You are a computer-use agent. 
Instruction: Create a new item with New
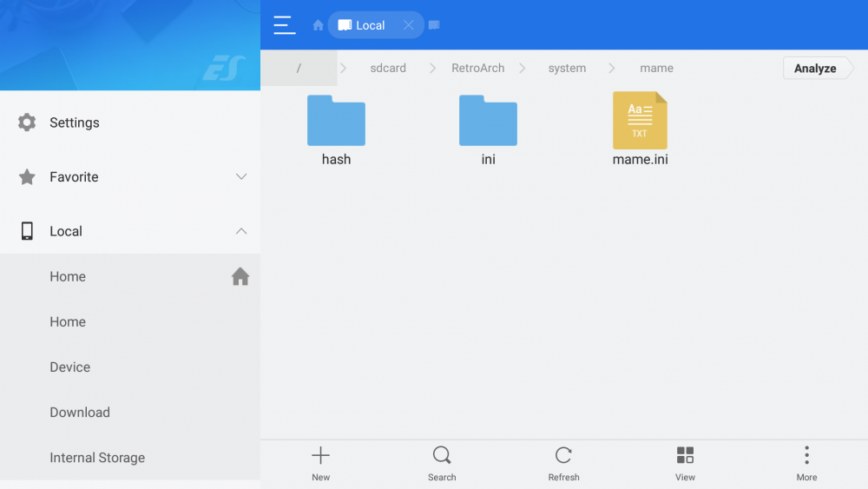320,463
